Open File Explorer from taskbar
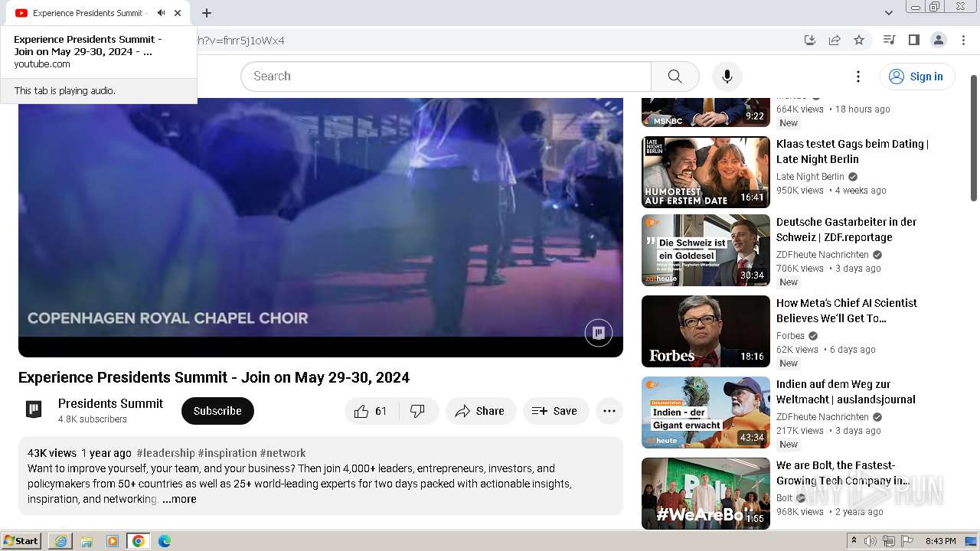The height and width of the screenshot is (551, 980). [87, 541]
